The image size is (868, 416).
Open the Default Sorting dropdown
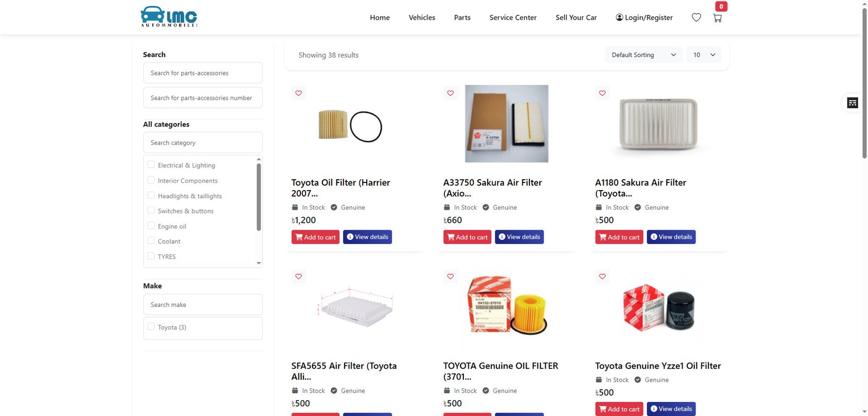643,55
